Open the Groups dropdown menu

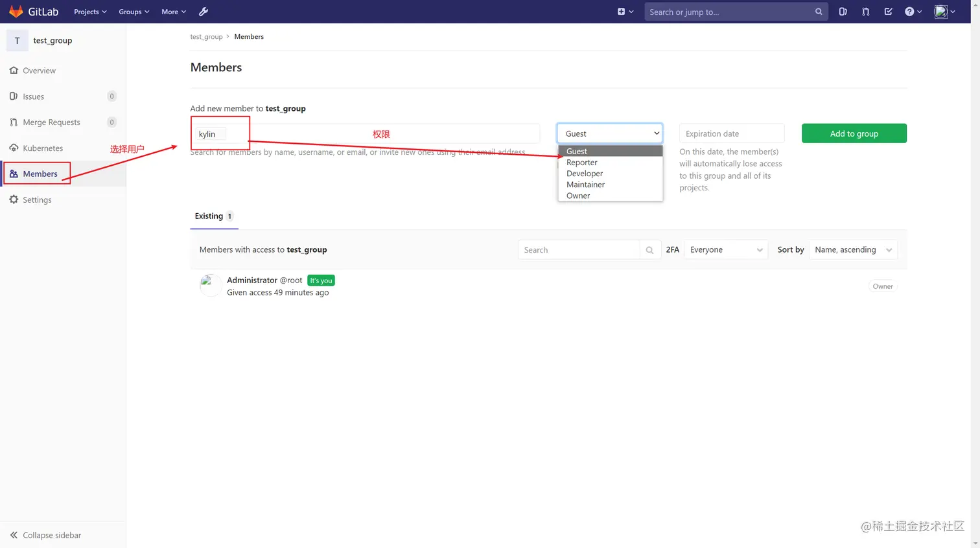click(x=134, y=12)
